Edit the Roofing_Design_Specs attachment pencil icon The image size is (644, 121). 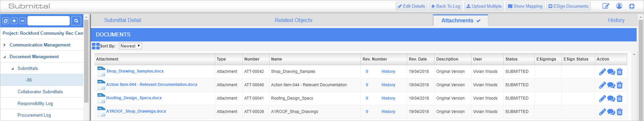pos(602,98)
